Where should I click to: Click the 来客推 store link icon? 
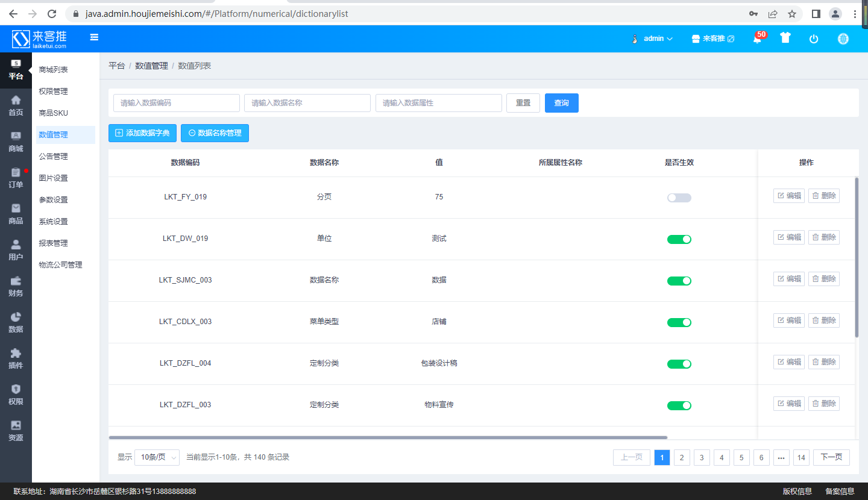tap(713, 39)
